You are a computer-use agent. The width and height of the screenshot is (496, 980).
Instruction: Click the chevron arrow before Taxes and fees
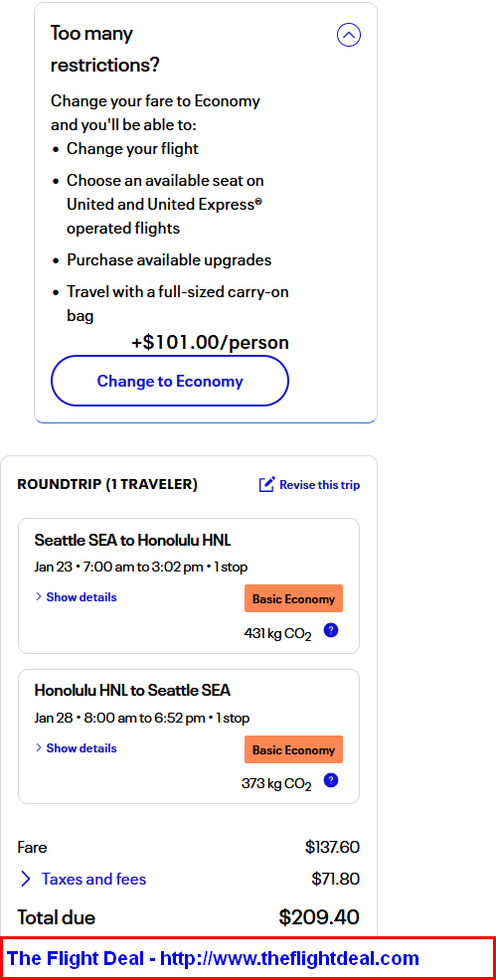tap(26, 880)
